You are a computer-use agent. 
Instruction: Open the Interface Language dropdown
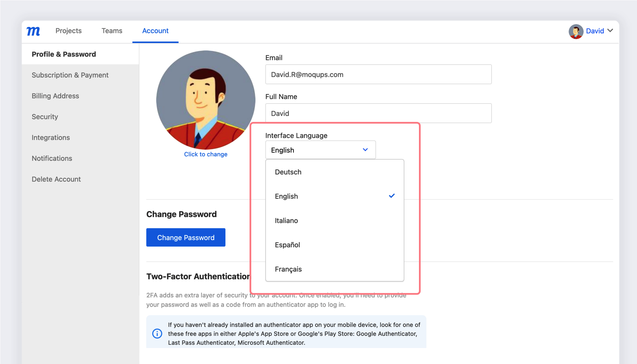320,150
